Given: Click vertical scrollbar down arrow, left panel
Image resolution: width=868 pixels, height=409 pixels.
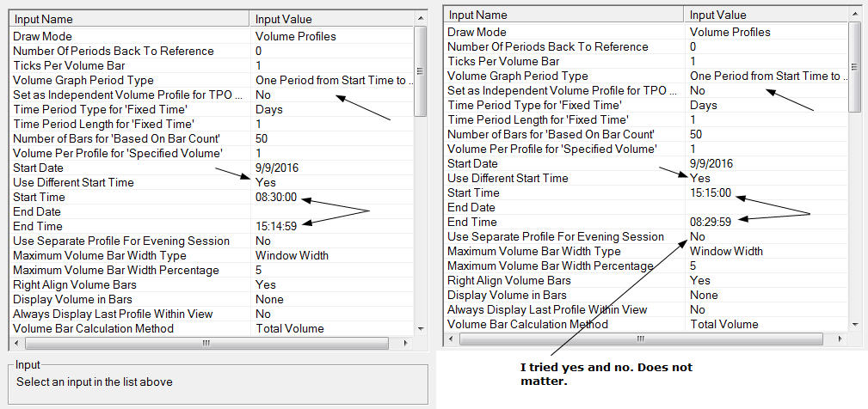Looking at the screenshot, I should pos(420,329).
